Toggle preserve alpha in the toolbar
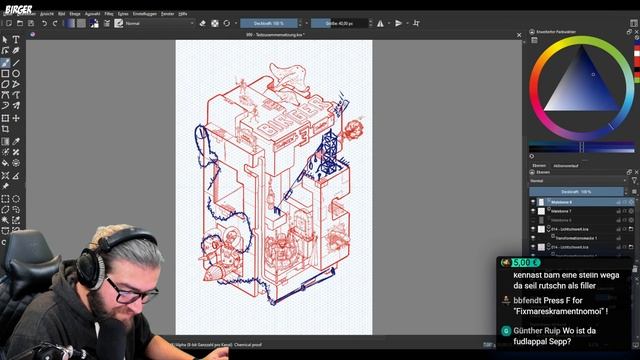 click(215, 23)
